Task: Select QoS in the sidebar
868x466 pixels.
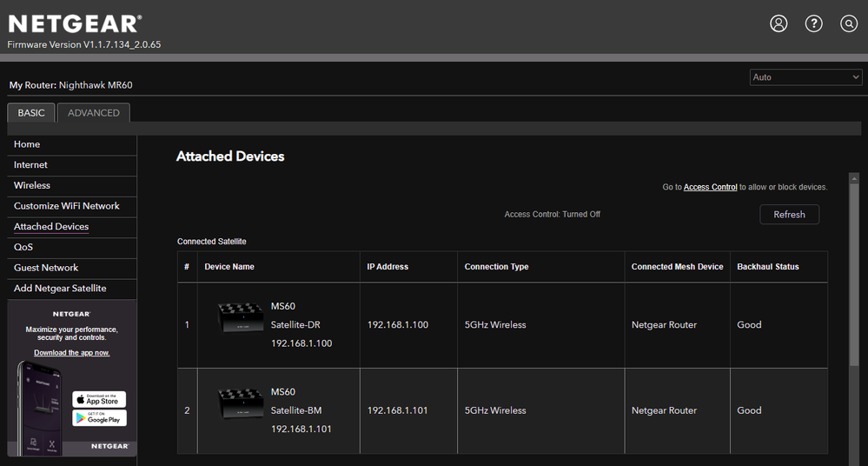Action: (23, 247)
